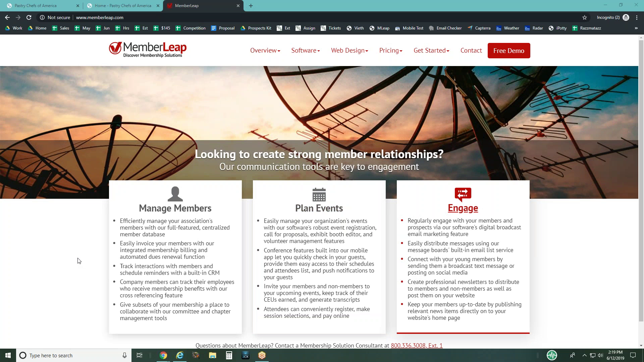
Task: Expand the Get Started dropdown menu
Action: (x=431, y=51)
